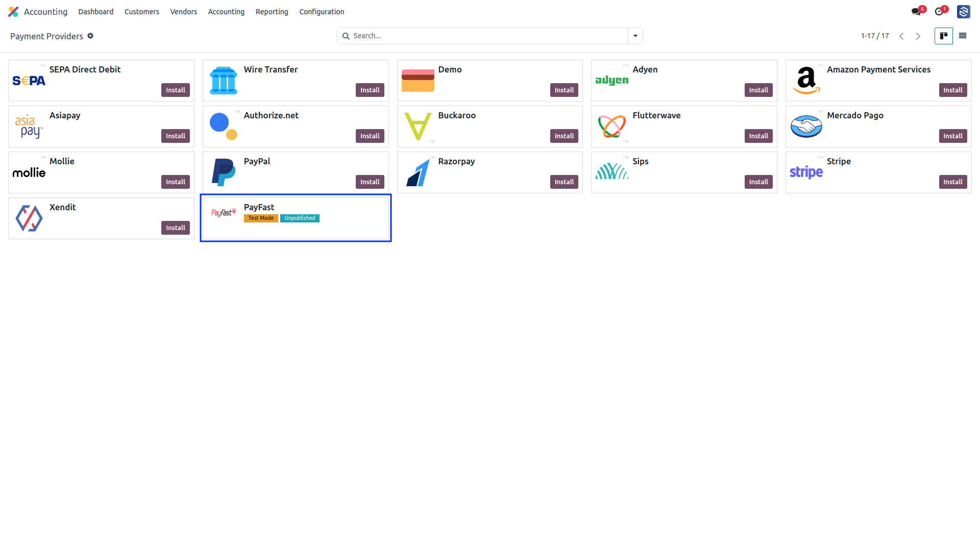Click the Mercado Pago handshake logo
Image resolution: width=980 pixels, height=551 pixels.
[x=806, y=127]
